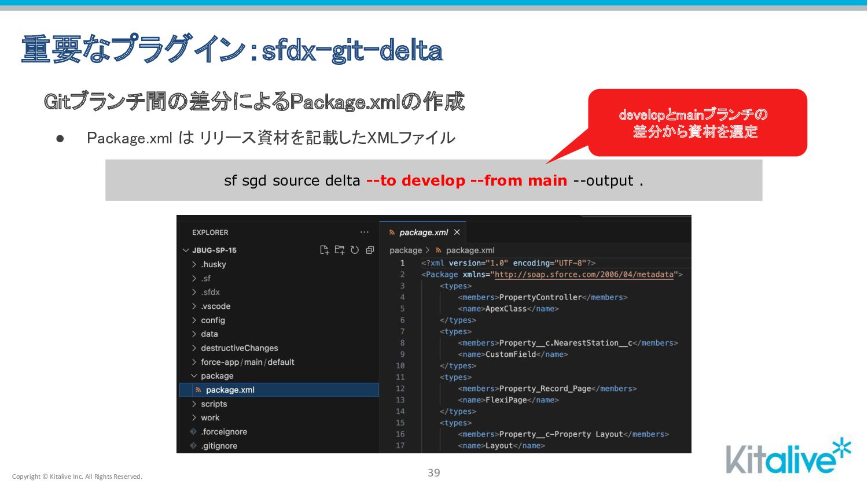Click the package breadcrumb segment
This screenshot has height=488, width=868.
tap(406, 250)
